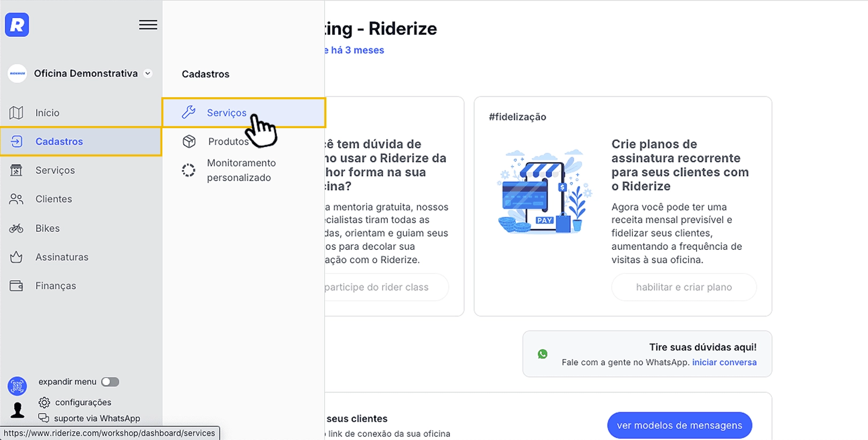Click 'ver modelos de mensagens' button
This screenshot has width=868, height=440.
tap(679, 426)
